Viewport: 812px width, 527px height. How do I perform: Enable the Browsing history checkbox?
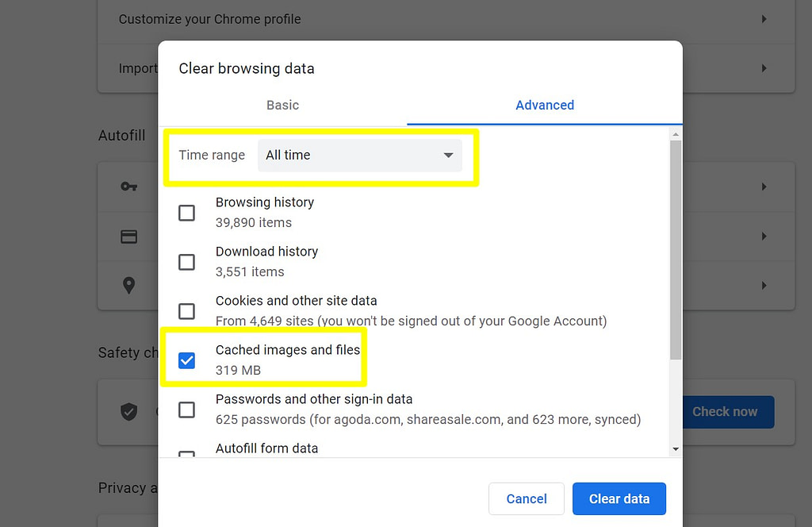pos(186,212)
